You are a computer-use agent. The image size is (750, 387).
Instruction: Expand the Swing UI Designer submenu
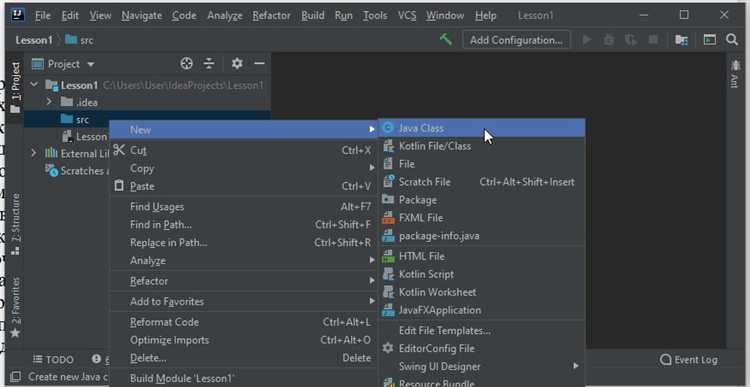(x=482, y=366)
